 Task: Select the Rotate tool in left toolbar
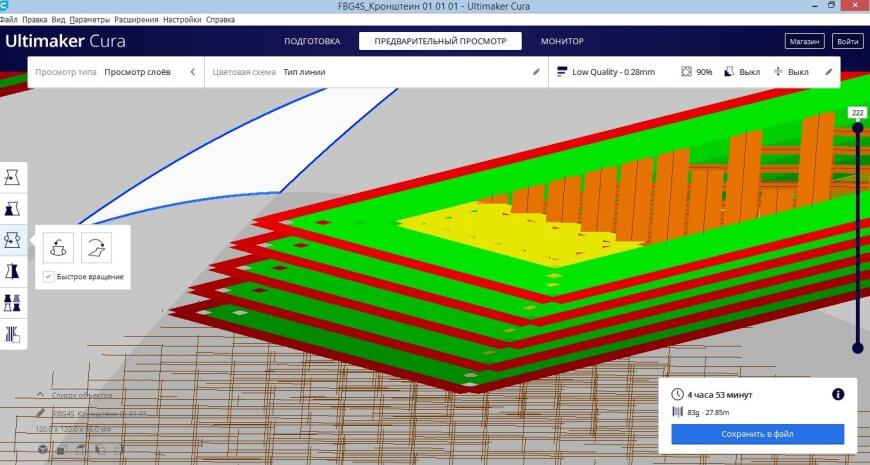point(12,240)
